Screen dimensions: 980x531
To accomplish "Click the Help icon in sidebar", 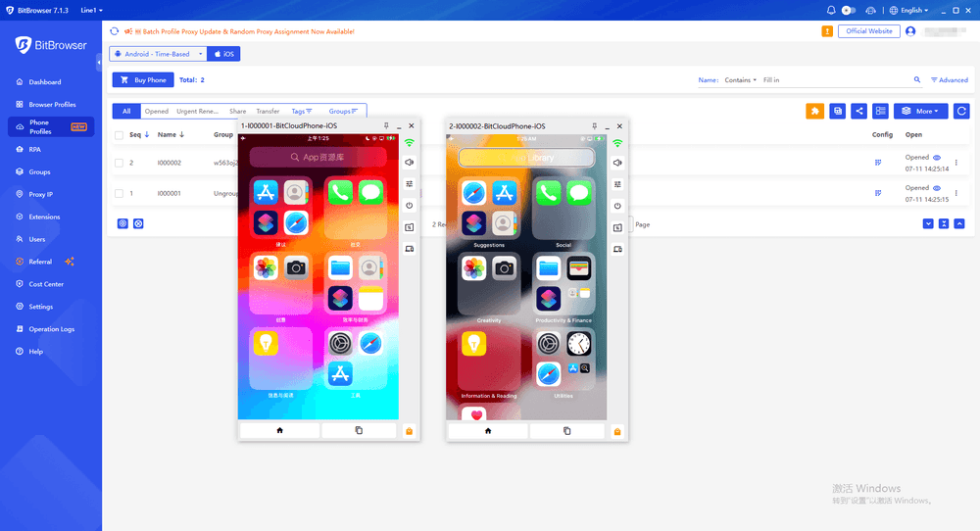I will click(20, 352).
